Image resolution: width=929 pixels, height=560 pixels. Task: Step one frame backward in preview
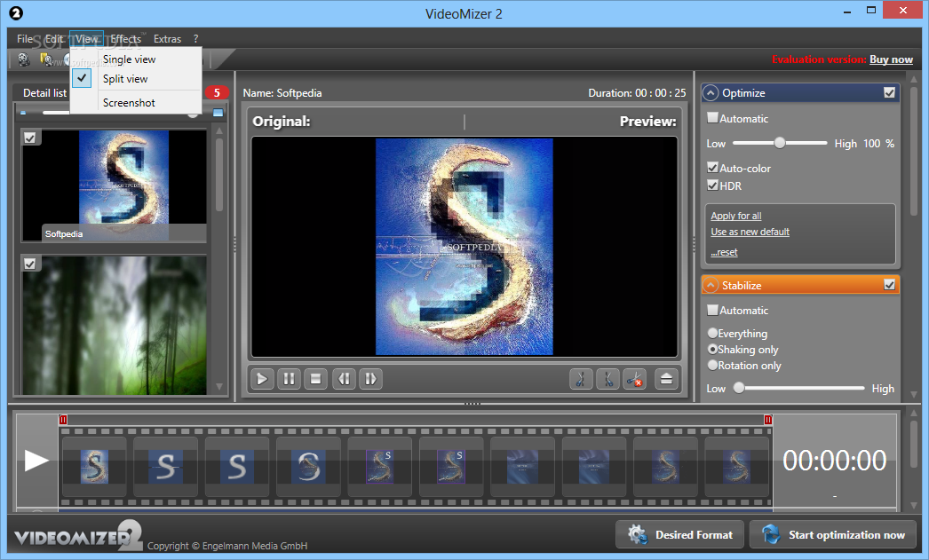point(345,379)
